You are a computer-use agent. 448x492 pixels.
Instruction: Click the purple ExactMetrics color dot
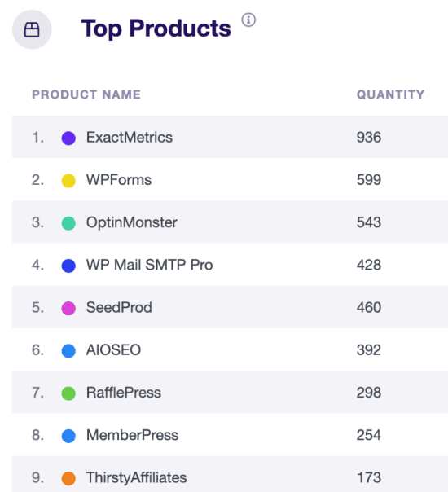click(x=68, y=138)
